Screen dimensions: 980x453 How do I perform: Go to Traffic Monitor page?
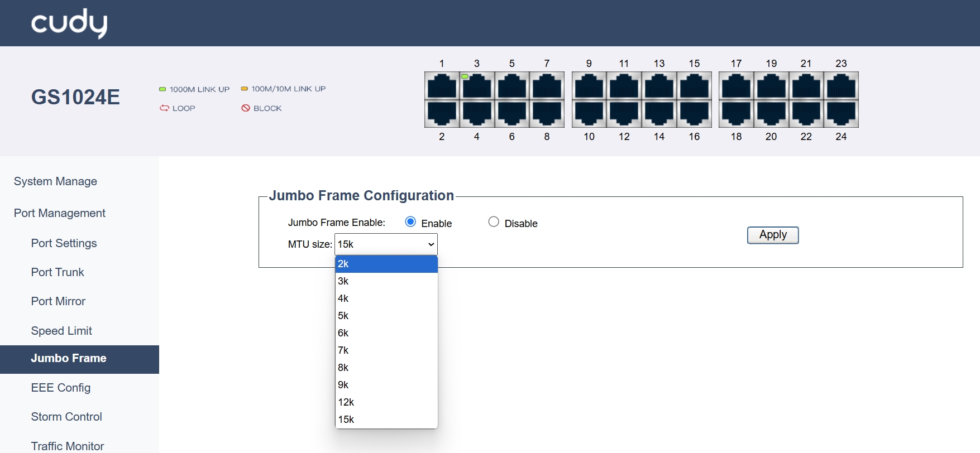68,446
